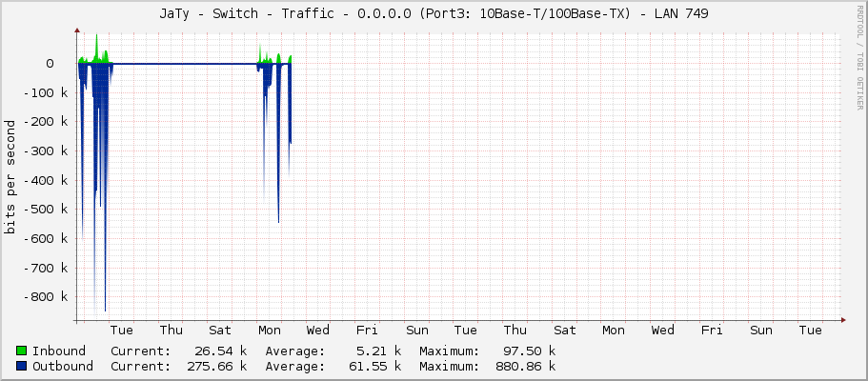Click the 'bits per second' axis label
Viewport: 868px width, 381px height.
[10, 176]
